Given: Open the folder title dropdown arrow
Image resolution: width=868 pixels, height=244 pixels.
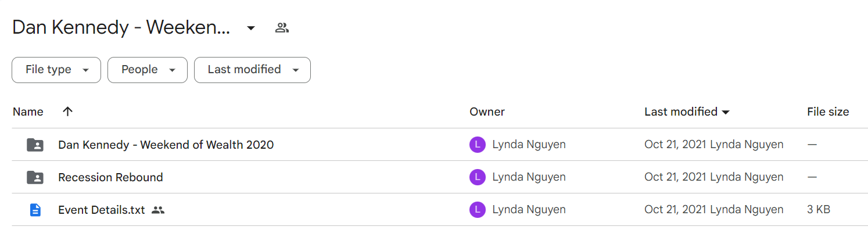Looking at the screenshot, I should click(251, 28).
